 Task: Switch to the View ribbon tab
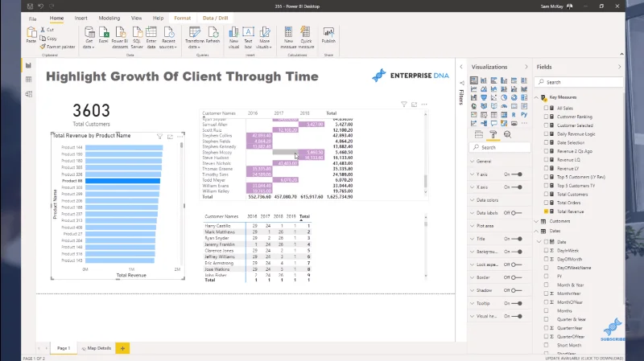point(136,18)
